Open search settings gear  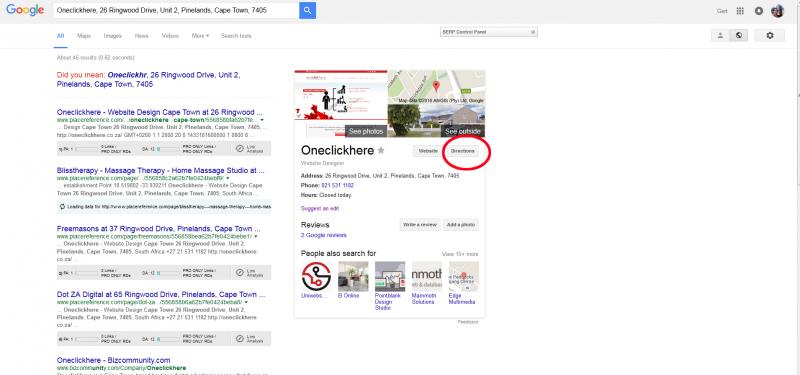pyautogui.click(x=770, y=36)
